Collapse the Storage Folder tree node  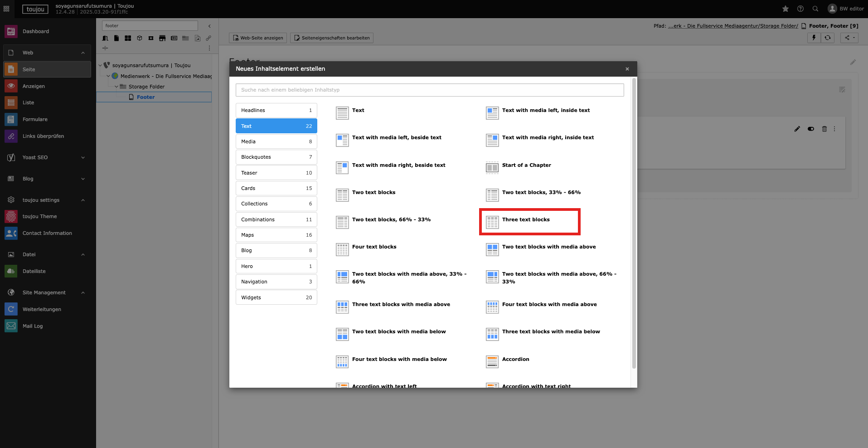pos(116,87)
